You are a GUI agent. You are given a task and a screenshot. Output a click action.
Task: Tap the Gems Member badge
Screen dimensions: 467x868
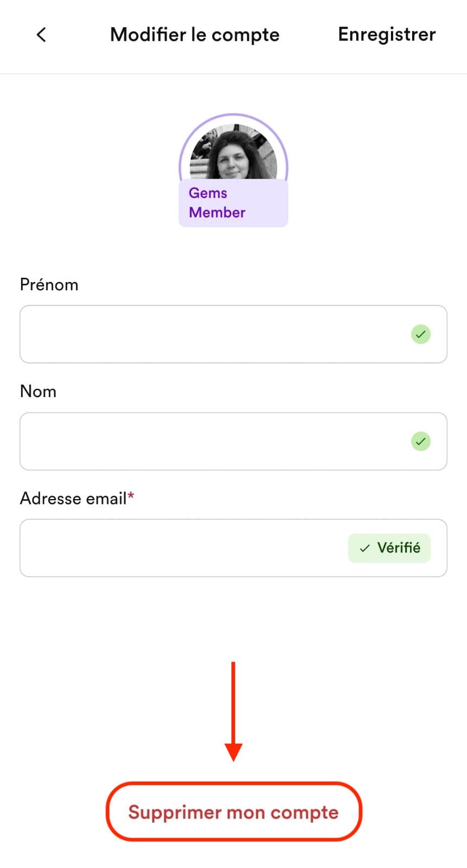(233, 203)
